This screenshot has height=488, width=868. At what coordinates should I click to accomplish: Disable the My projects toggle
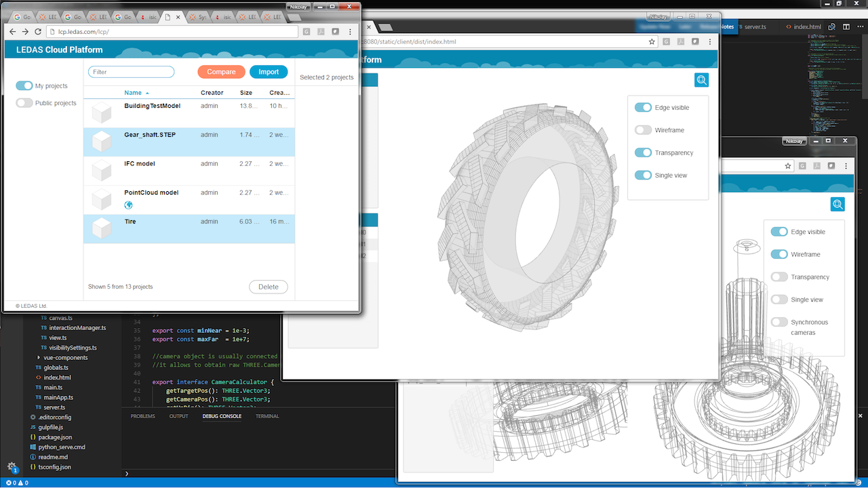[24, 86]
